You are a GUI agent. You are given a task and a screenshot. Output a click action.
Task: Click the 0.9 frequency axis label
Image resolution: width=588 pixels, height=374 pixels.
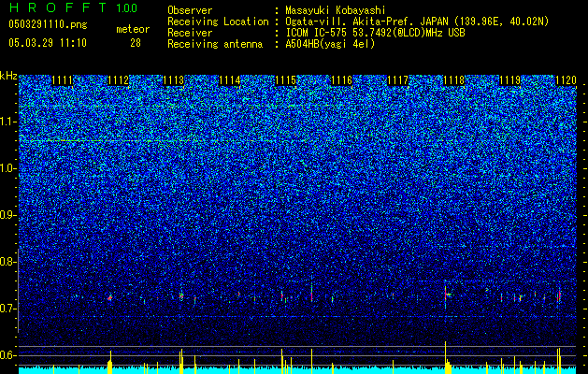8,215
